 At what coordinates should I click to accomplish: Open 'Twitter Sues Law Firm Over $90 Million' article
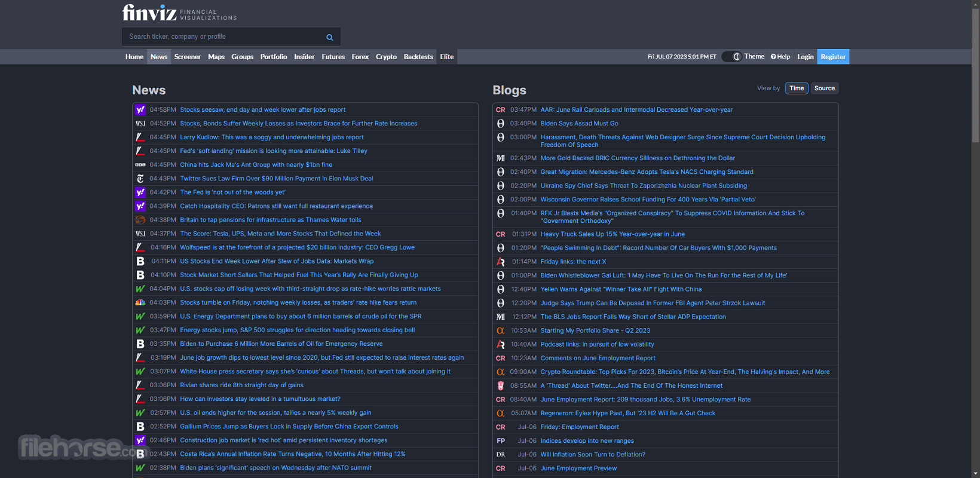pos(277,179)
